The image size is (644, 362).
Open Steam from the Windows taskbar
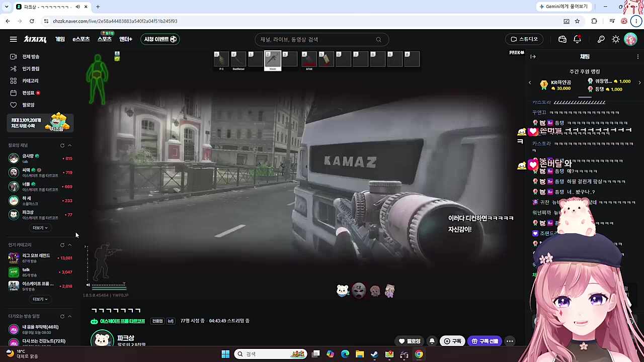374,354
